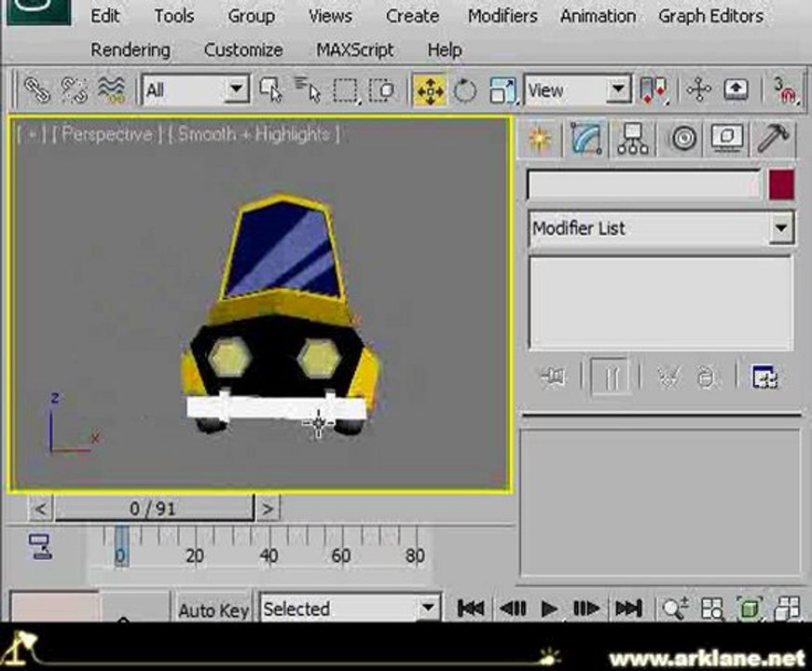Screen dimensions: 812x671
Task: Click Zoom All viewports icon
Action: tap(712, 609)
